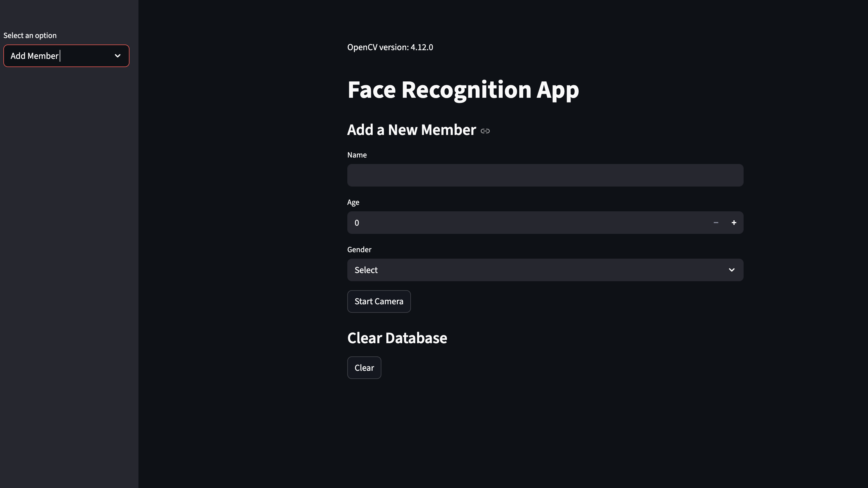868x488 pixels.
Task: Open the sidebar option selector showing Add Member
Action: pyautogui.click(x=66, y=56)
